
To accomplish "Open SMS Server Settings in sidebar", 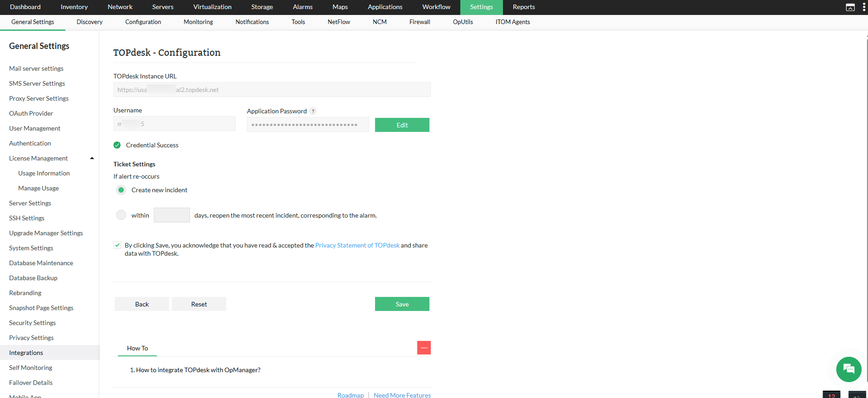I will click(37, 83).
